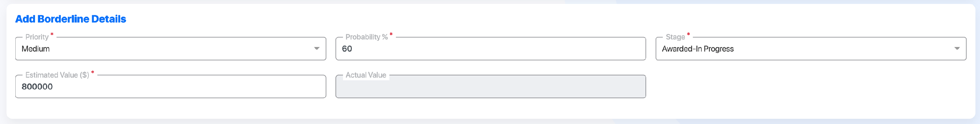The height and width of the screenshot is (124, 980).
Task: Click the Priority field label
Action: click(37, 37)
